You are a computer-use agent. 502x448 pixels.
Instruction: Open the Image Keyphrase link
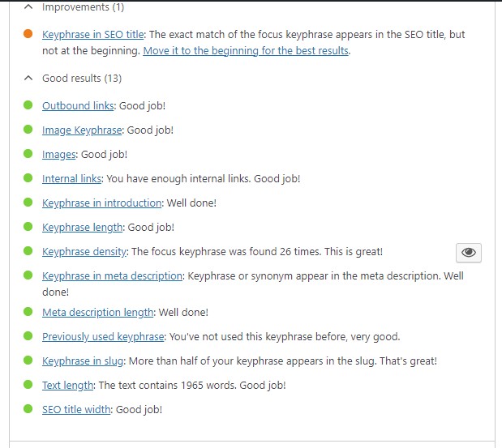click(82, 130)
